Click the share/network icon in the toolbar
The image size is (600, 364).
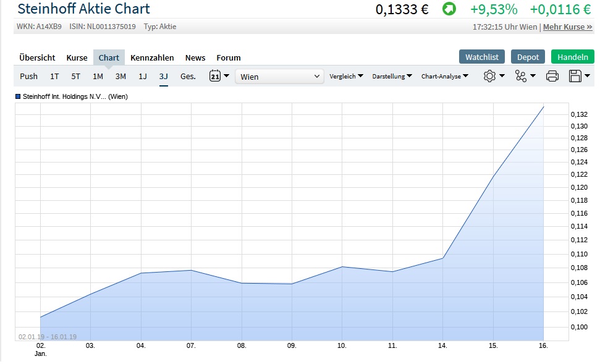[522, 75]
